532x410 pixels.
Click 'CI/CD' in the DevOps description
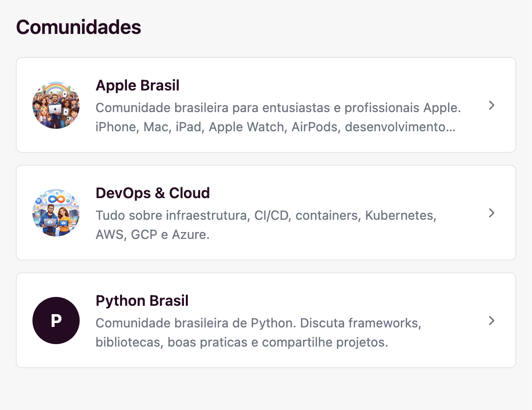tap(272, 215)
